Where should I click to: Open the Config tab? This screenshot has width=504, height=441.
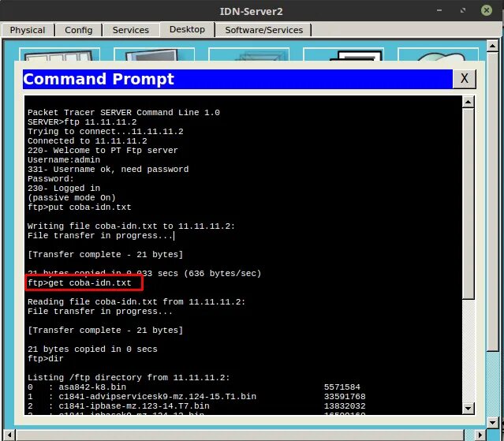[x=78, y=30]
